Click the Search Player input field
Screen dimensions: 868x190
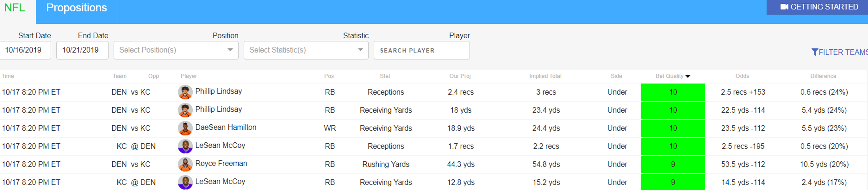421,50
